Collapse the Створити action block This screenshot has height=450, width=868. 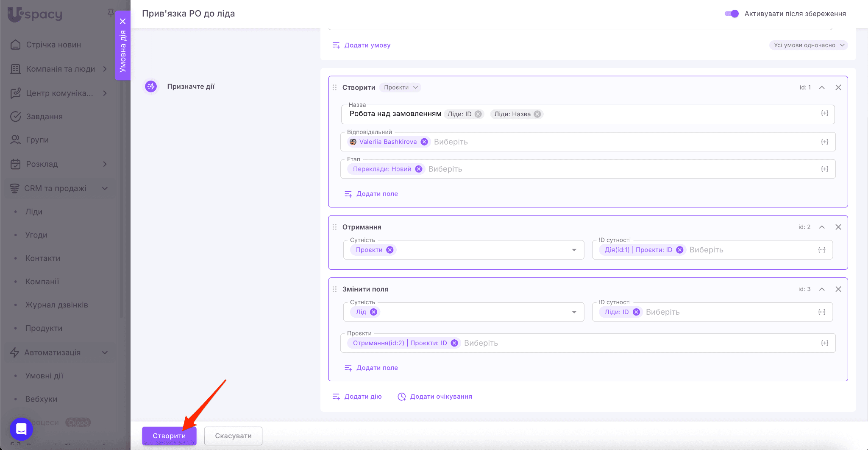(822, 87)
